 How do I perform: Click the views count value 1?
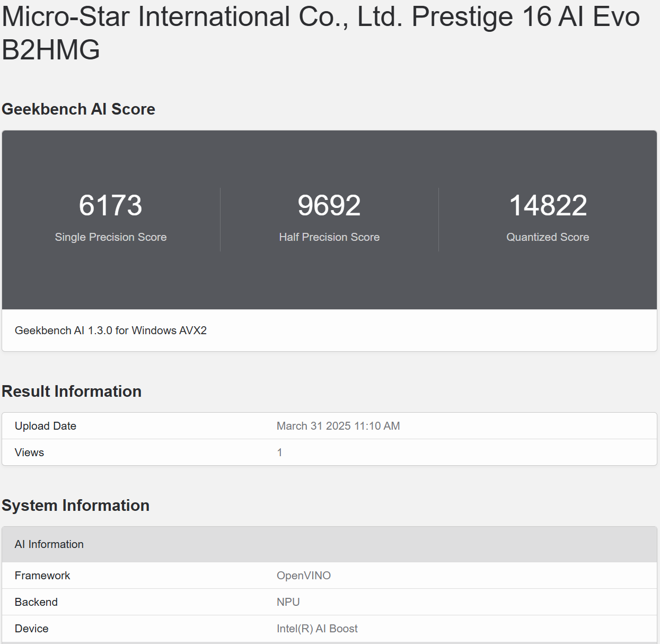pyautogui.click(x=280, y=452)
